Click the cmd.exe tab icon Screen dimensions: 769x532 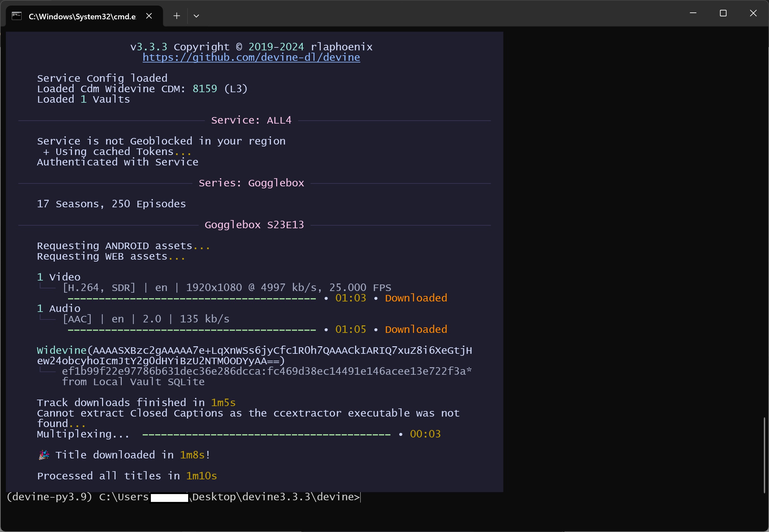(x=17, y=16)
